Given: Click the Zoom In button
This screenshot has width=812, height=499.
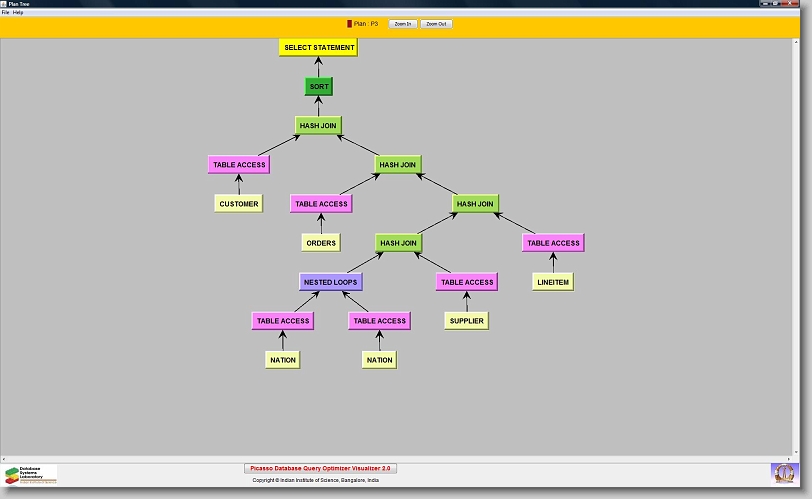Looking at the screenshot, I should point(402,23).
